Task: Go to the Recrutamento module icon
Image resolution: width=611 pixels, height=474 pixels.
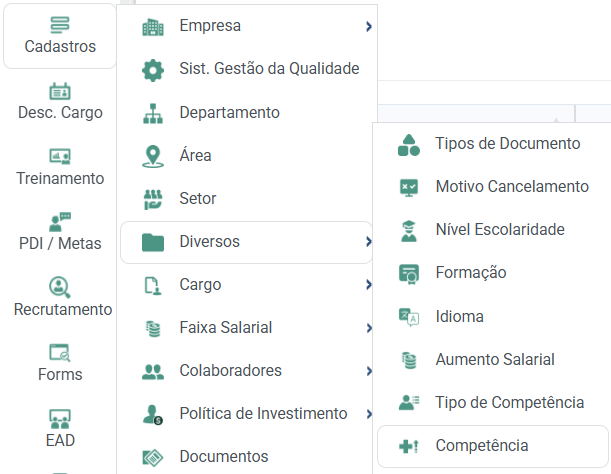Action: (60, 288)
